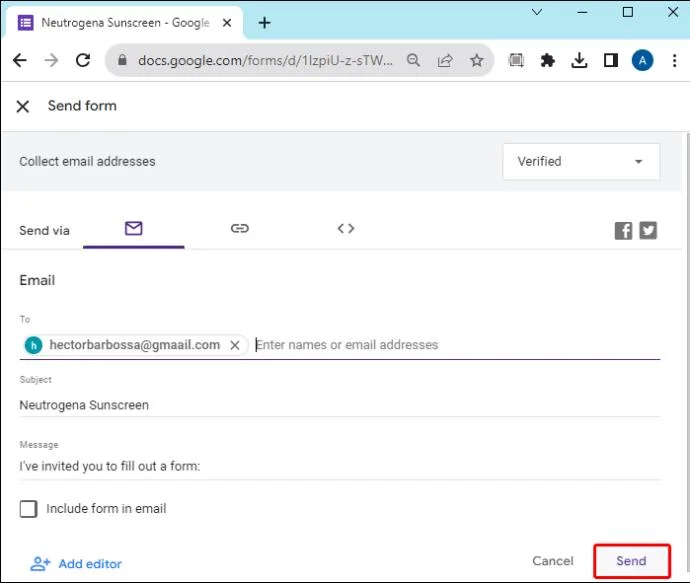Open a new browser tab
Image resolution: width=690 pixels, height=583 pixels.
264,22
